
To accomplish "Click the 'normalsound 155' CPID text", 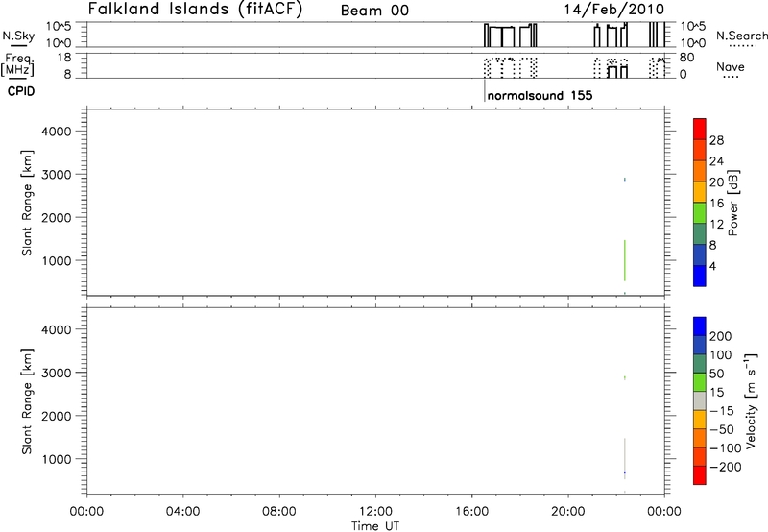I will pos(540,95).
